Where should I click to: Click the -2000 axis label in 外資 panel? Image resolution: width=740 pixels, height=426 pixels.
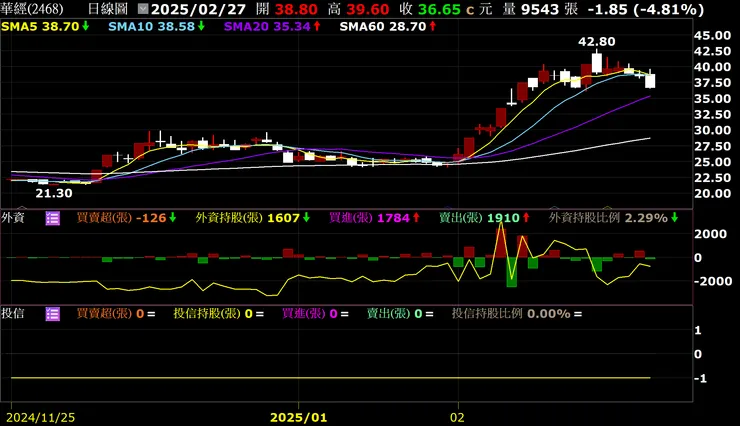tap(713, 281)
